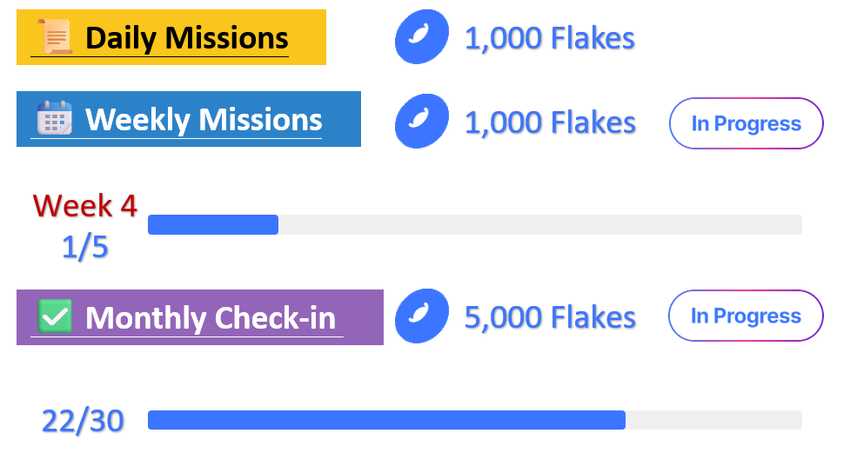Open the Monthly Check-in link
850x472 pixels.
pos(210,318)
